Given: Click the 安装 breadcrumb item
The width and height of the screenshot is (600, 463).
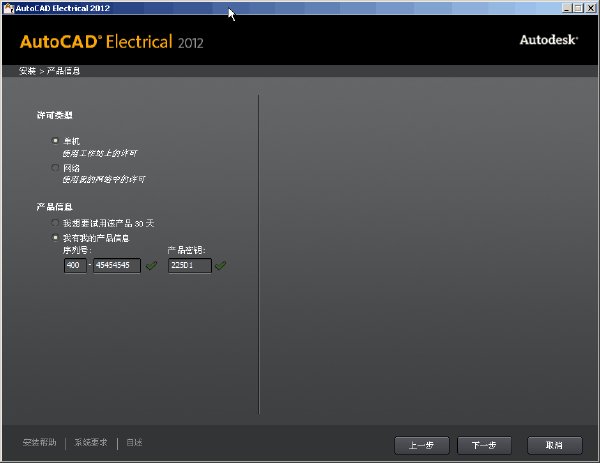Looking at the screenshot, I should click(x=28, y=71).
